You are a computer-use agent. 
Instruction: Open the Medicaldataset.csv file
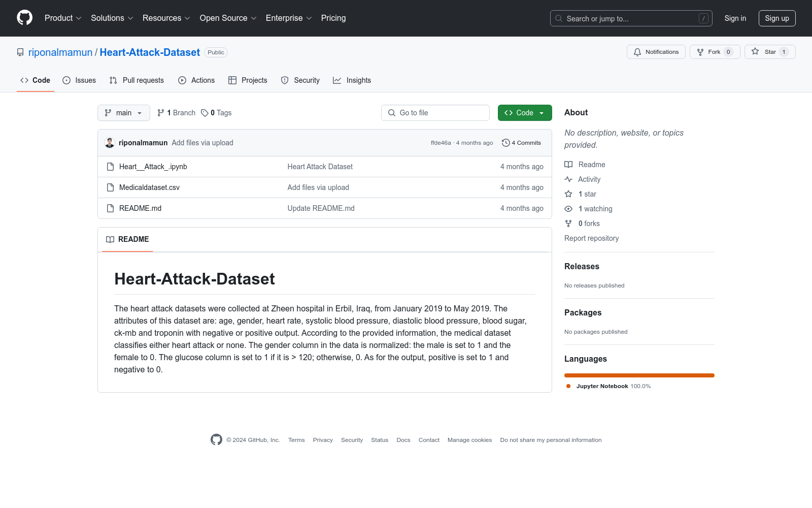[149, 187]
